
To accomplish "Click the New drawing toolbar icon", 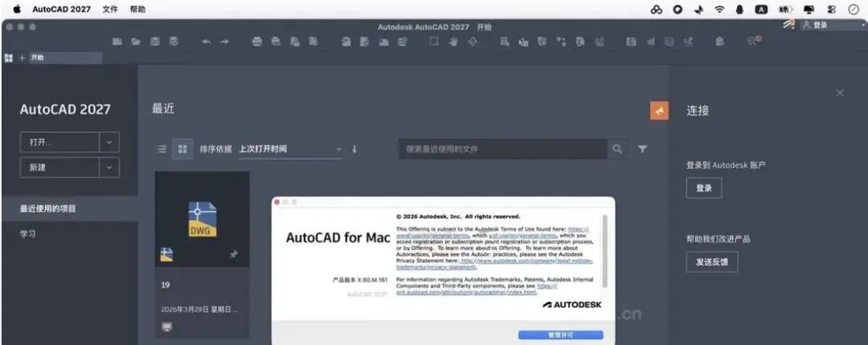I will click(117, 42).
